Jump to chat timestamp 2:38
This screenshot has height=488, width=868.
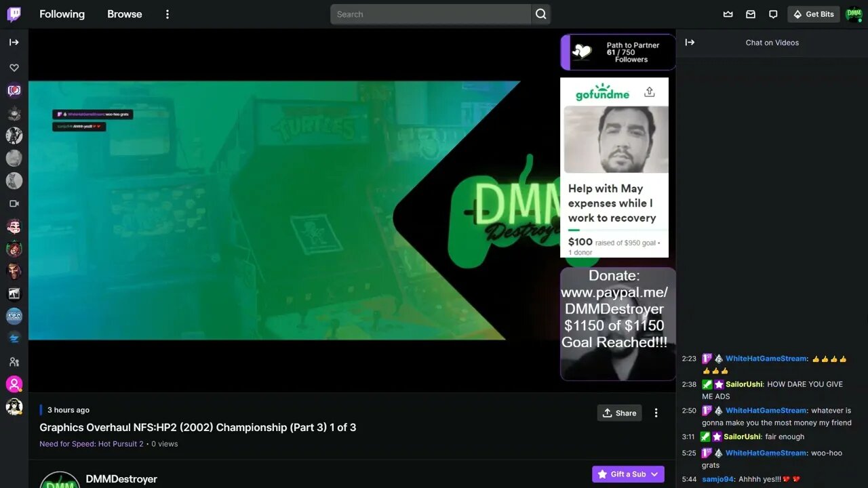point(689,384)
